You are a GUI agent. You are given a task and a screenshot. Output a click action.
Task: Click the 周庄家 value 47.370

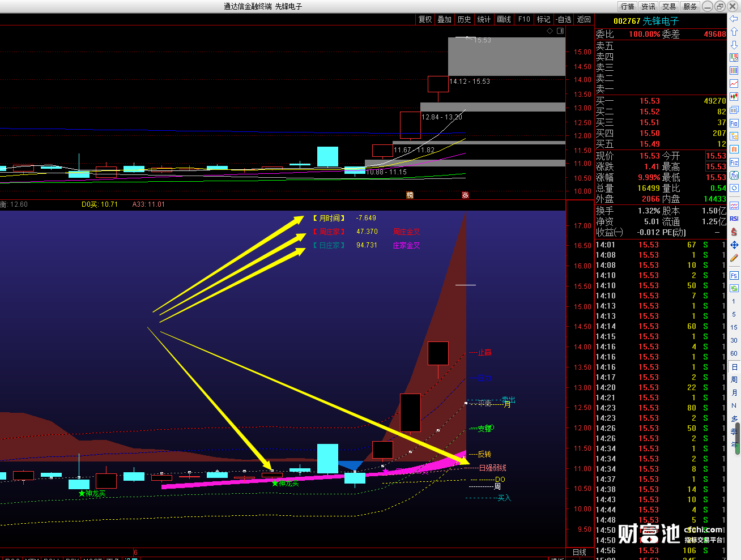[x=367, y=232]
